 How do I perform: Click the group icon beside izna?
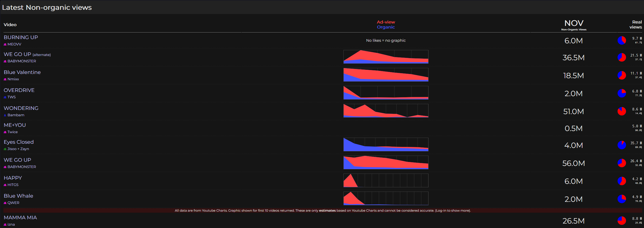click(5, 225)
